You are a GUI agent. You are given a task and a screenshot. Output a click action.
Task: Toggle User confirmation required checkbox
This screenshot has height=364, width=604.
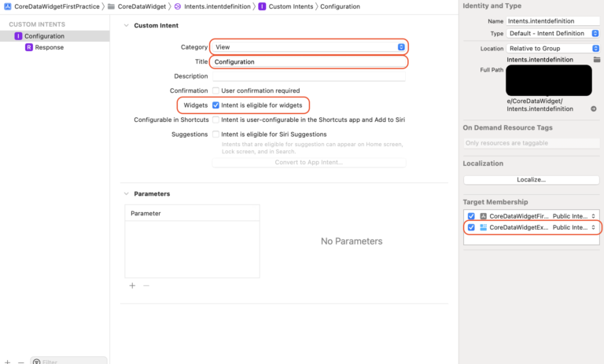coord(215,90)
